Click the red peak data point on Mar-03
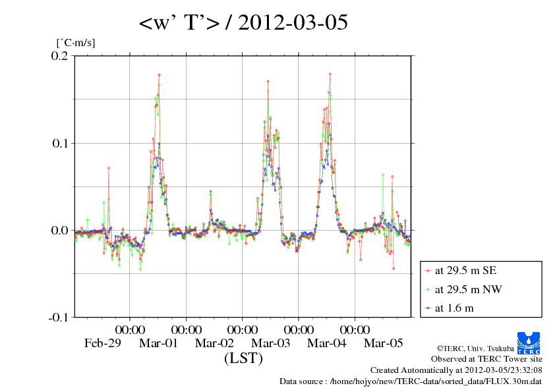Viewport: 555px width, 392px height. (x=268, y=82)
